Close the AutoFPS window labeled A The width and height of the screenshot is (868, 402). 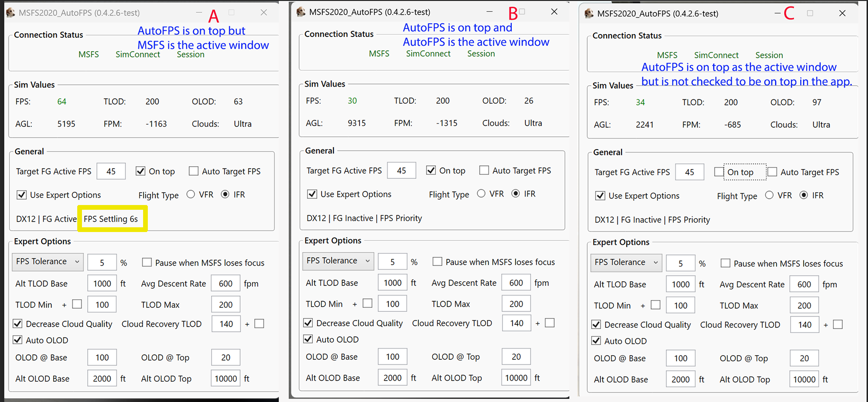[264, 13]
